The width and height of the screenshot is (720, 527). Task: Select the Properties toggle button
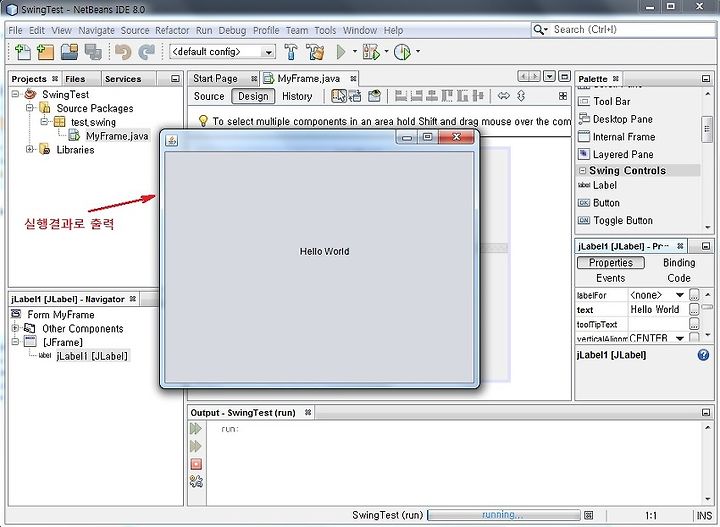coord(611,263)
